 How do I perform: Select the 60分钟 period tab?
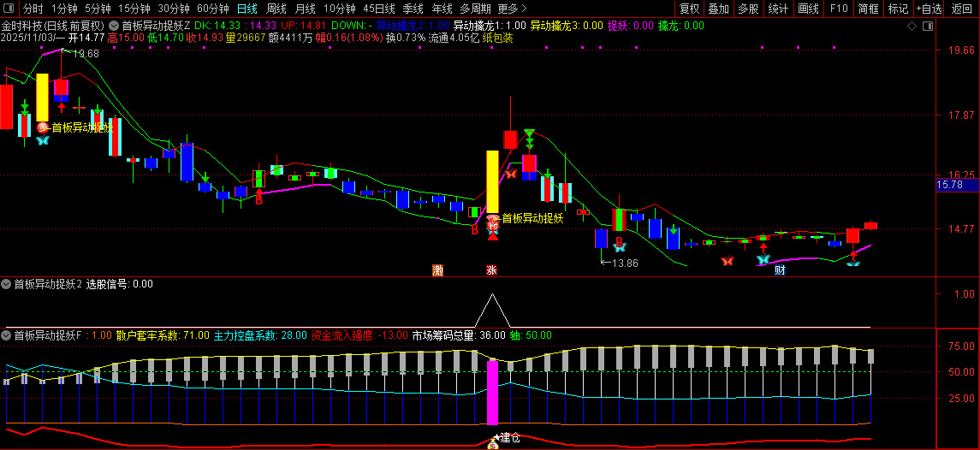click(212, 9)
